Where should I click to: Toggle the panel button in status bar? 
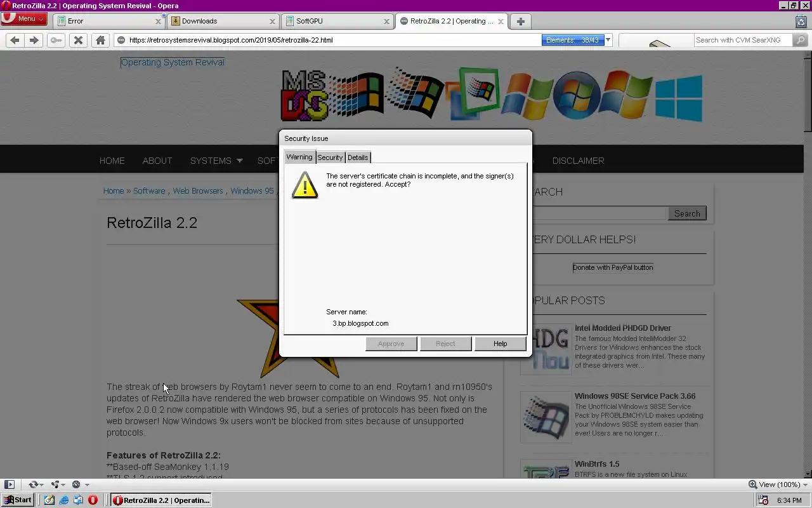tap(10, 485)
